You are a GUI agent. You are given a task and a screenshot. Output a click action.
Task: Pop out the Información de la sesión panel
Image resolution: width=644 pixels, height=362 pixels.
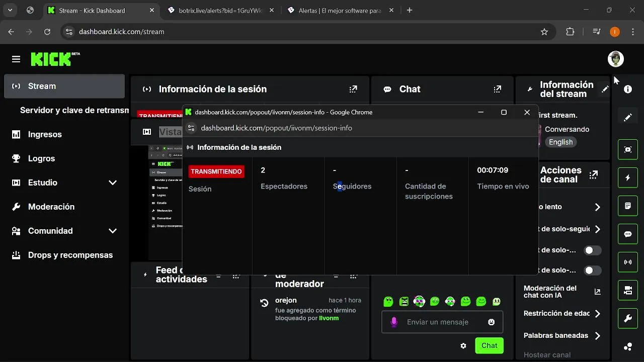tap(353, 89)
